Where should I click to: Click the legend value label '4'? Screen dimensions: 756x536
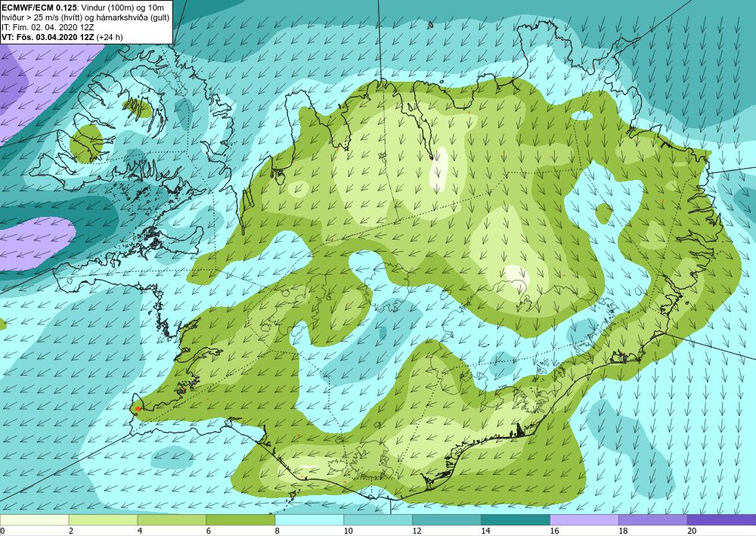pos(140,531)
